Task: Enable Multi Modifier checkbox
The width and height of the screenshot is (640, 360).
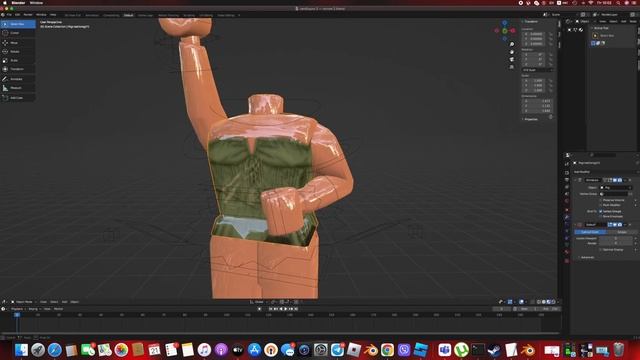Action: coord(601,205)
